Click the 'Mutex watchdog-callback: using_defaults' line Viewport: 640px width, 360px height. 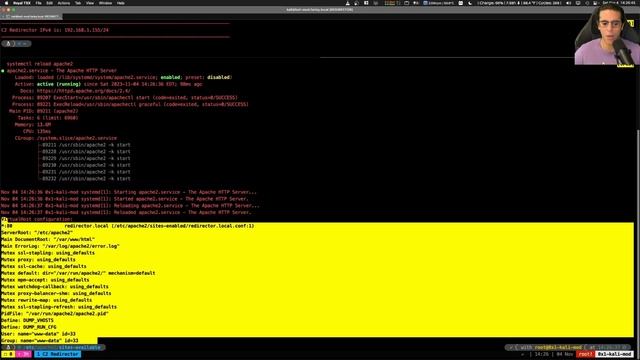(55, 287)
